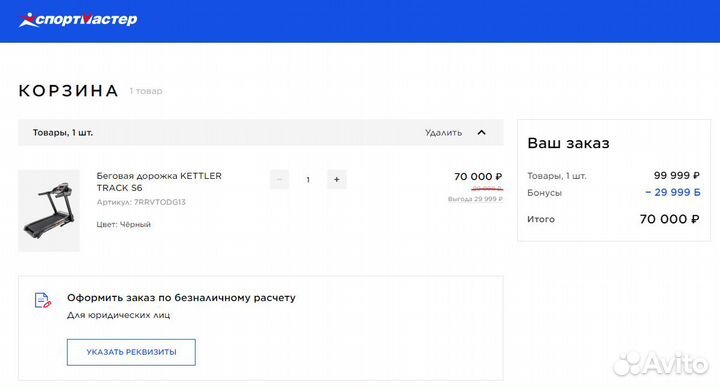Decrease treadmill quantity with minus button
Image resolution: width=720 pixels, height=389 pixels.
pos(279,180)
